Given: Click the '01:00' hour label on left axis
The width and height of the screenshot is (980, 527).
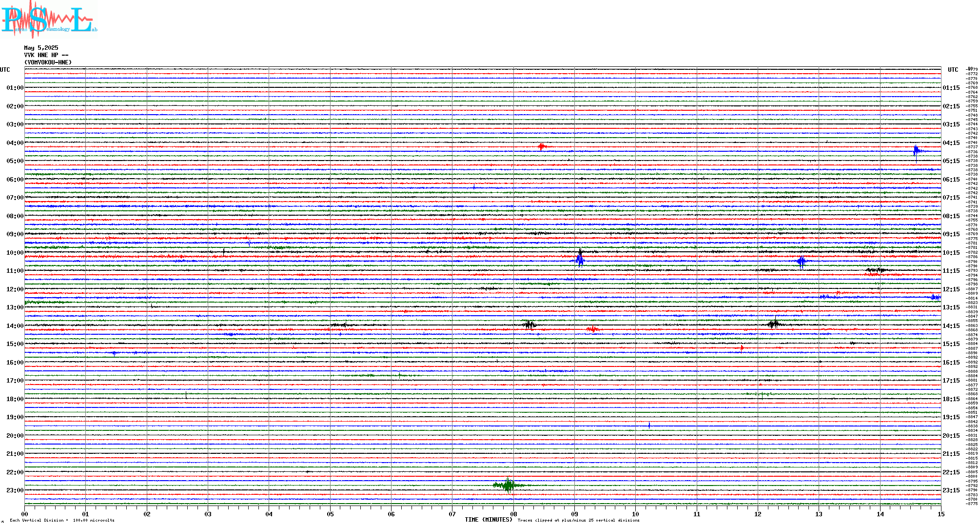Looking at the screenshot, I should point(15,88).
